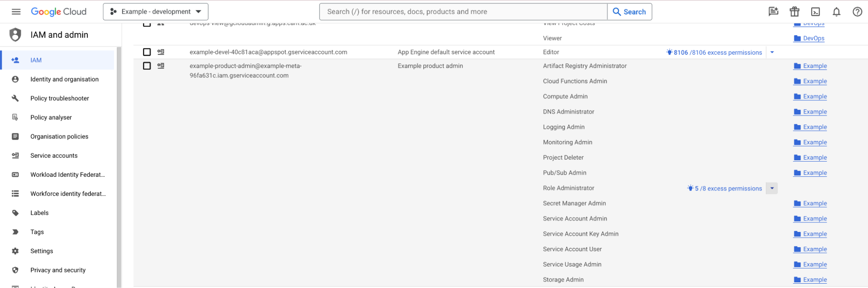Go to Service accounts in sidebar
Image resolution: width=868 pixels, height=288 pixels.
point(54,156)
